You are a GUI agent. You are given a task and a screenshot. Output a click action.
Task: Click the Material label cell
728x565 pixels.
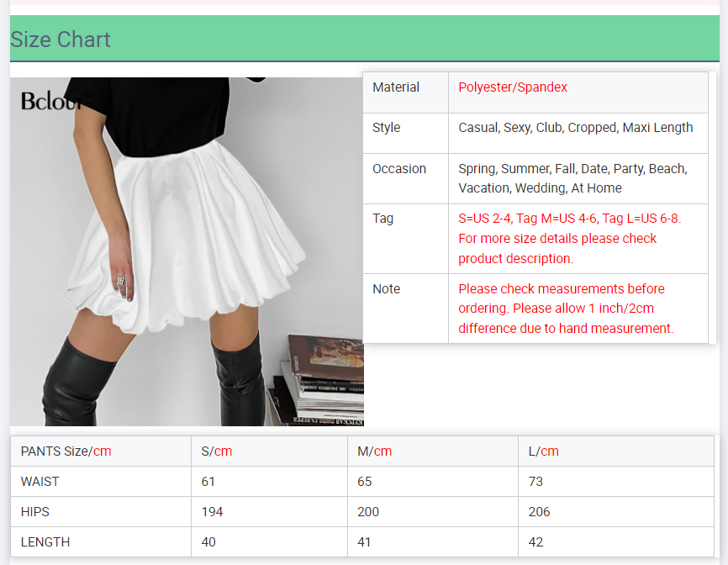coord(405,92)
